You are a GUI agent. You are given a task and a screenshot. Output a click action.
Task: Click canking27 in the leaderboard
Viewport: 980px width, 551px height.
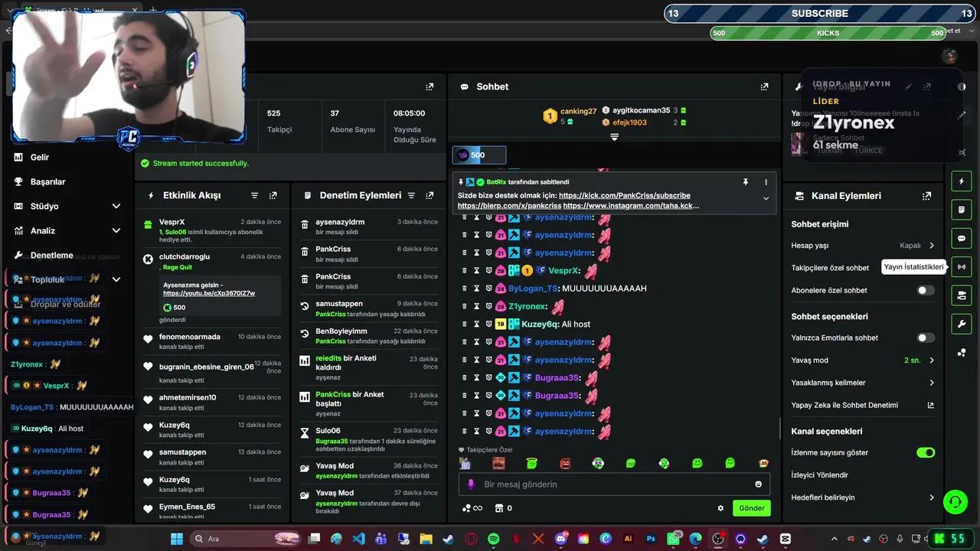(578, 111)
